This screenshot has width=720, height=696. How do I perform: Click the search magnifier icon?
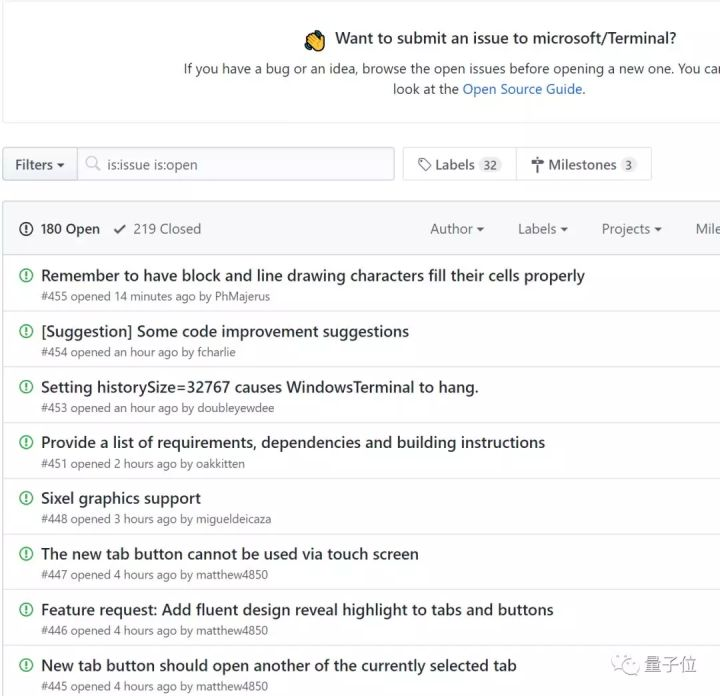tap(93, 164)
